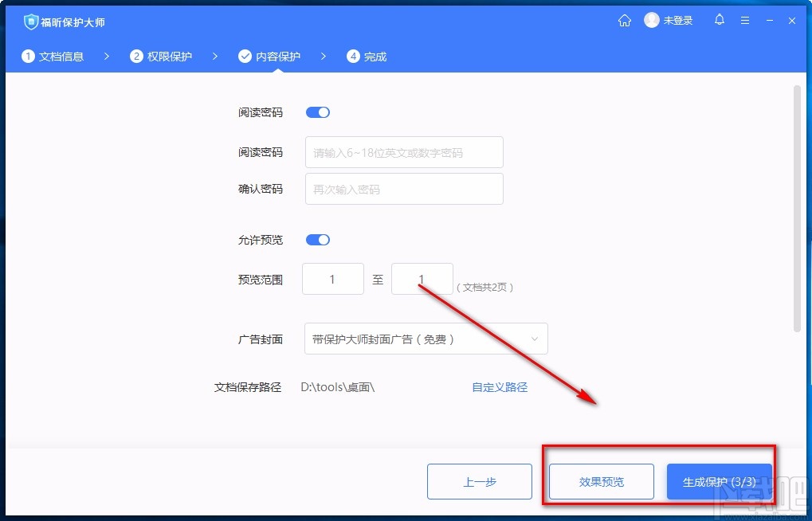Go to step 1 文档信息
Image resolution: width=812 pixels, height=521 pixels.
(53, 57)
